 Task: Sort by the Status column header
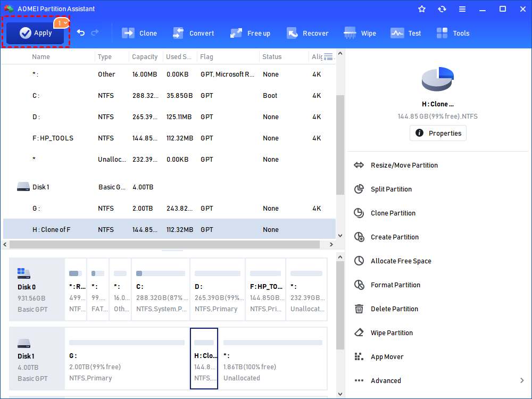272,57
